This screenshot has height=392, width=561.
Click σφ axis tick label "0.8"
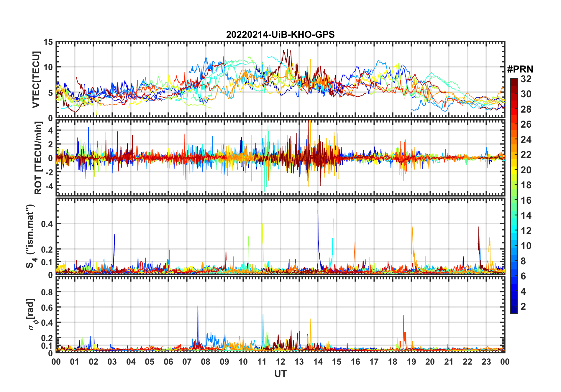tap(47, 292)
